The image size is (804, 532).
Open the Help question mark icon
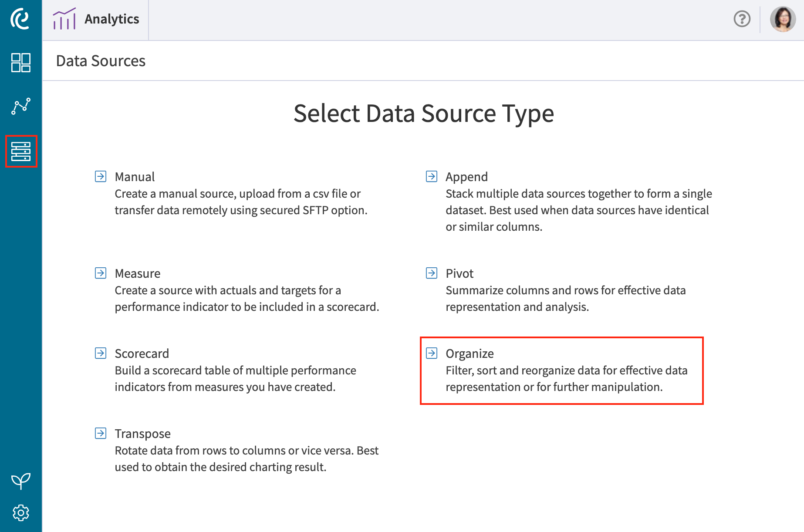pos(741,19)
